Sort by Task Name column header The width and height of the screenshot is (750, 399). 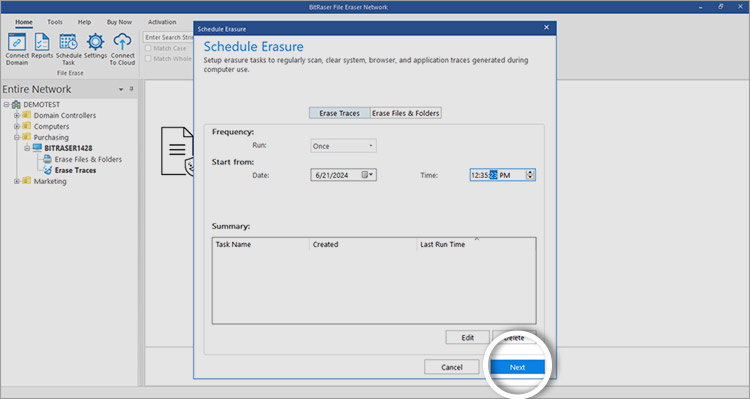pos(261,244)
